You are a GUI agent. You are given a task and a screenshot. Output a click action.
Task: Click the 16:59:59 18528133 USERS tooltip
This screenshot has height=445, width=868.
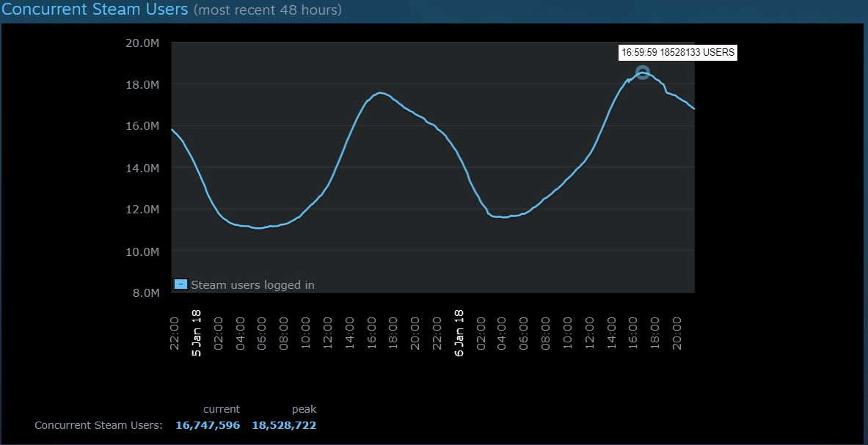click(678, 53)
